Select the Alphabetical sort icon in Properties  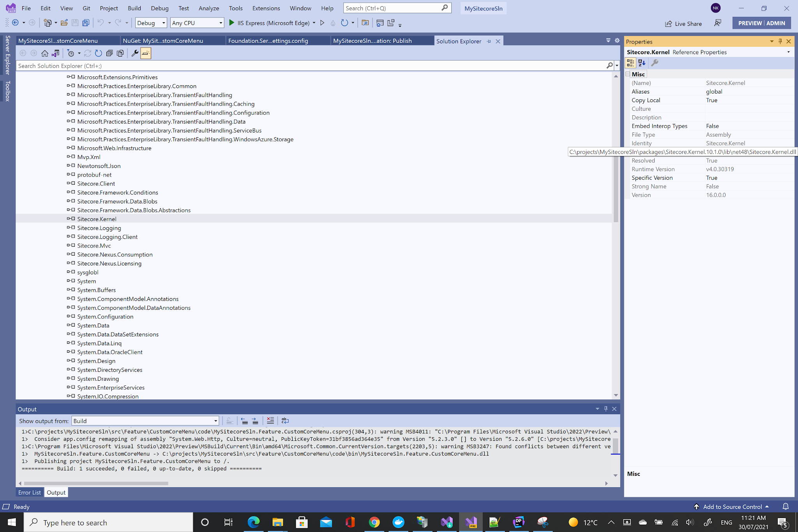(x=642, y=63)
